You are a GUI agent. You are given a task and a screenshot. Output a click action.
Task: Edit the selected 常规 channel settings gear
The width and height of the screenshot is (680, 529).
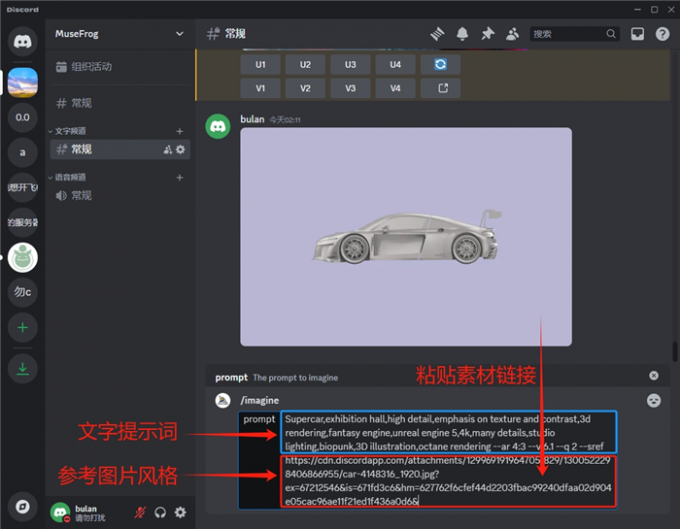point(180,150)
